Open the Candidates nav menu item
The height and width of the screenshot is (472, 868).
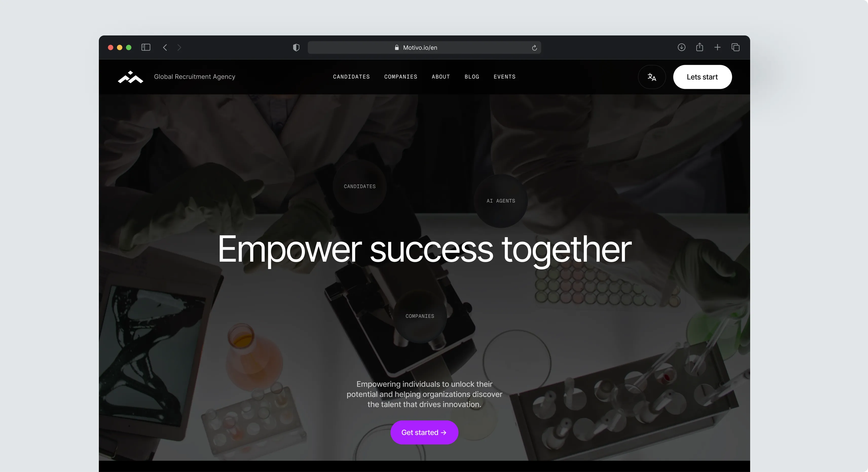(351, 77)
